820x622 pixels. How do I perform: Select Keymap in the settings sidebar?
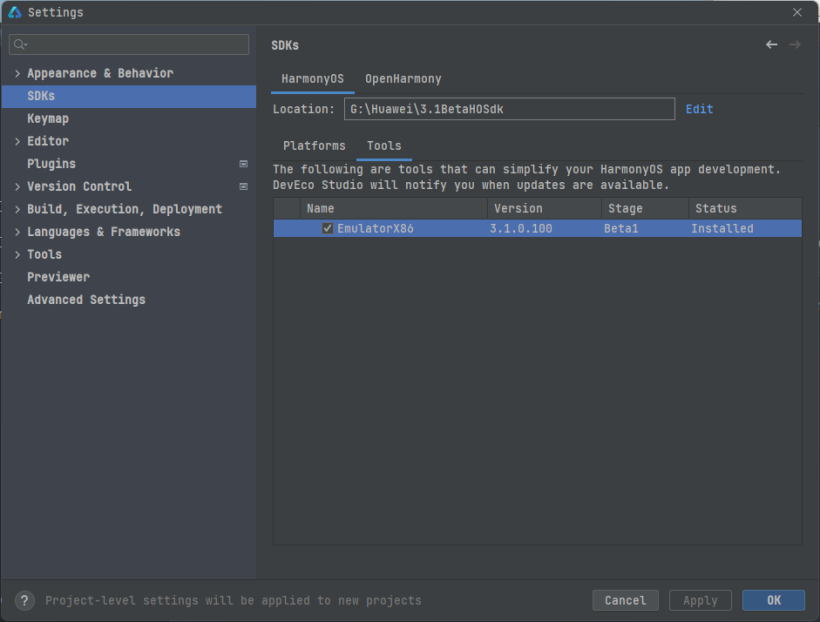[50, 118]
